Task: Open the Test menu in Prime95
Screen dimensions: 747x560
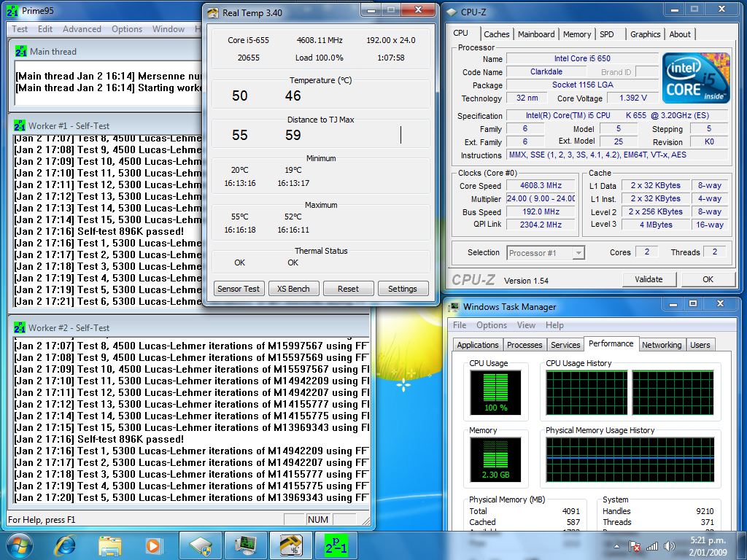Action: (20, 29)
